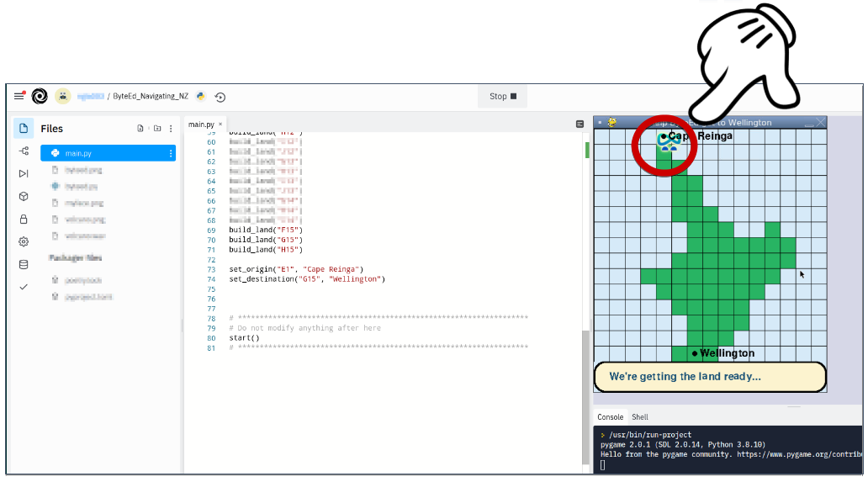The image size is (868, 482).
Task: Click the editor vertical scrollbar thumb
Action: (585, 397)
